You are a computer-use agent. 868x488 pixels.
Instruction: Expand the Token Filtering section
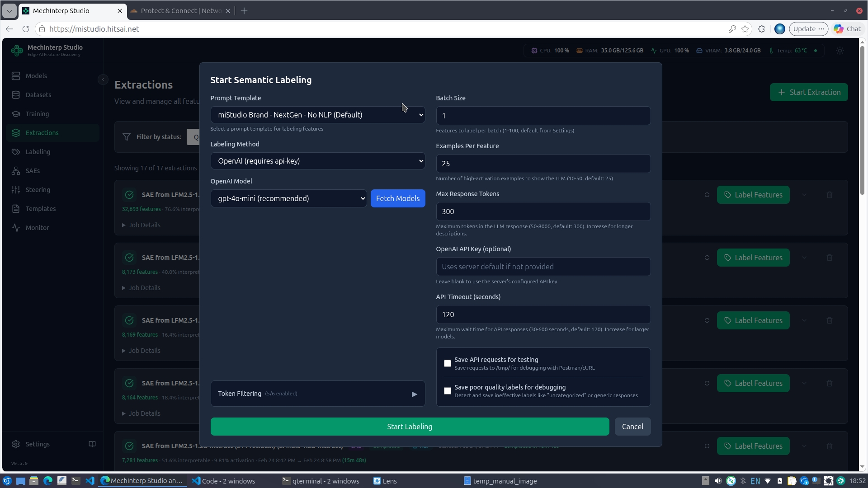tap(318, 394)
